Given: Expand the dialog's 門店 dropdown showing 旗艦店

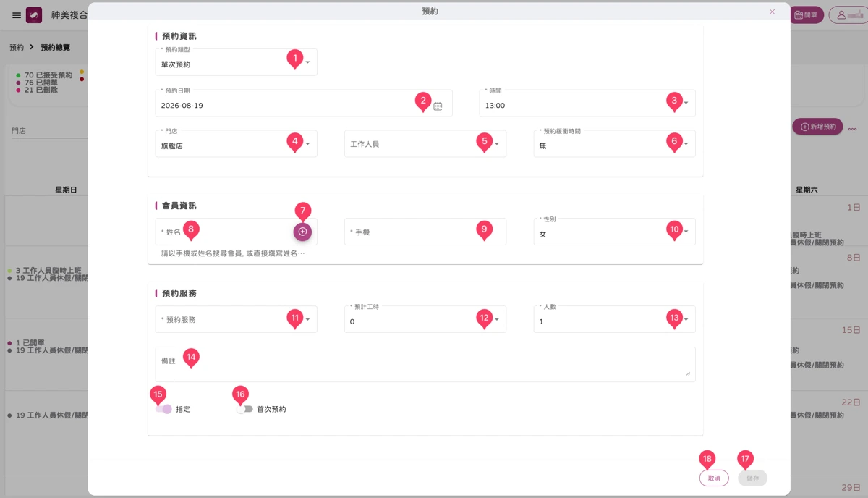Looking at the screenshot, I should (x=237, y=144).
